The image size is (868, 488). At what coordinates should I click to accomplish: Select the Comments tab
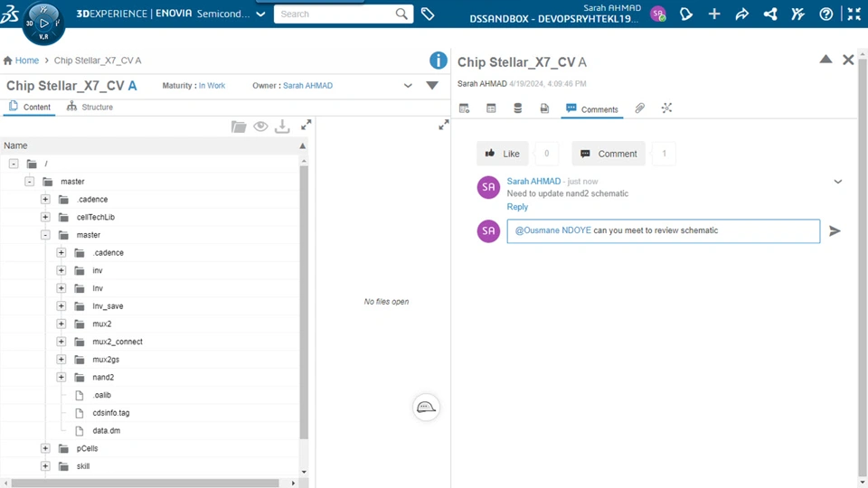tap(591, 109)
